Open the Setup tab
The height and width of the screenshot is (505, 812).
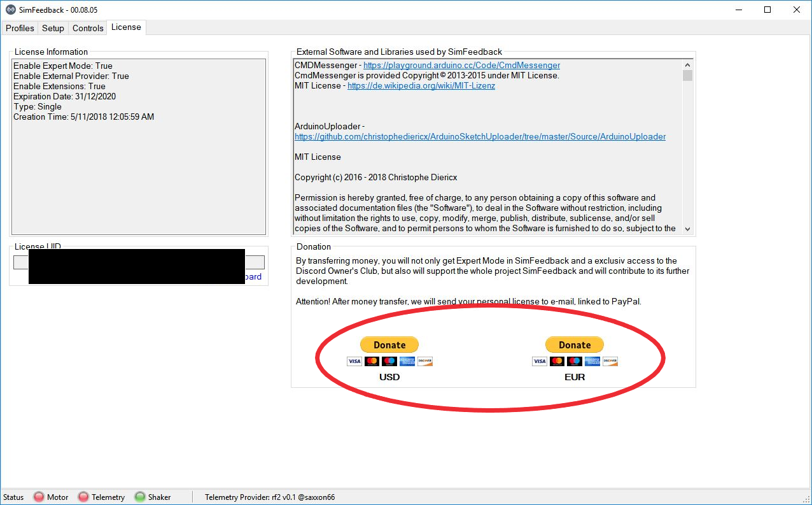tap(53, 28)
